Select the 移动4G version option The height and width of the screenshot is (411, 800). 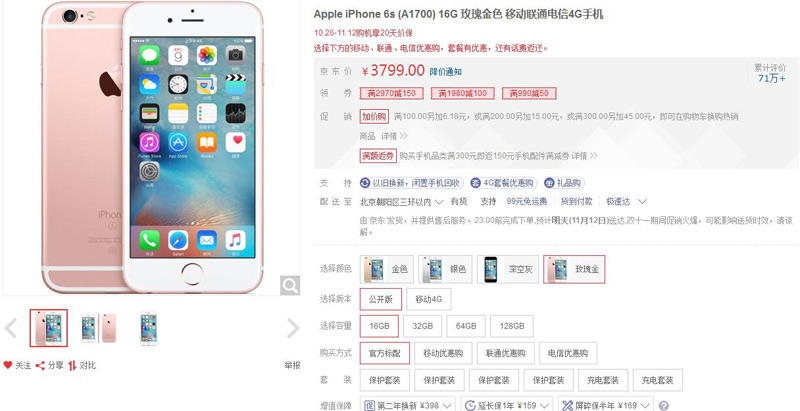[429, 299]
